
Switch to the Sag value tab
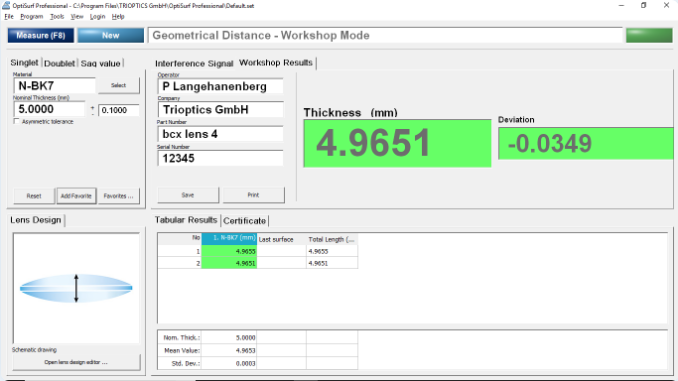(x=100, y=63)
